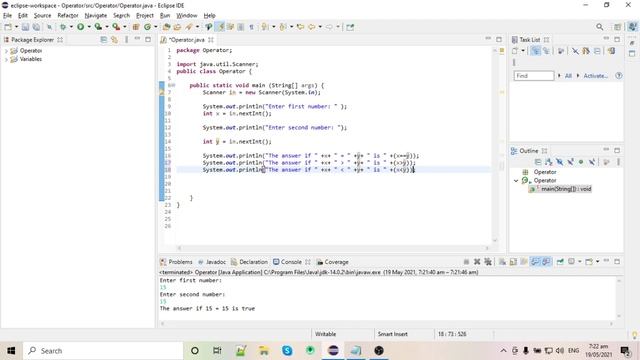Click the Save toolbar icon
Screen dimensions: 640x360
tap(25, 27)
